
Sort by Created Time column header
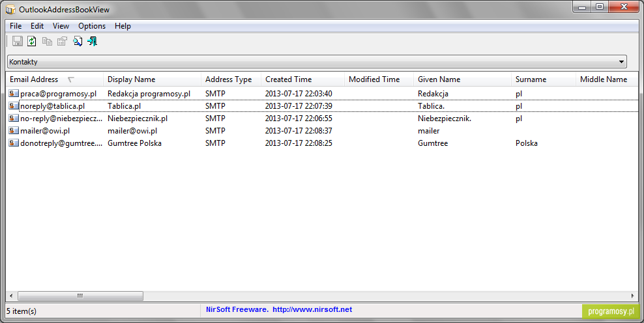tap(302, 79)
